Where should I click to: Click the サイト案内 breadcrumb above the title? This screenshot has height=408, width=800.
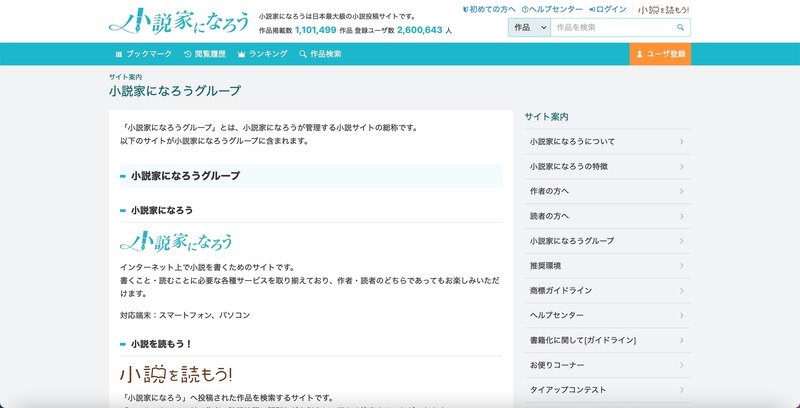pyautogui.click(x=125, y=77)
